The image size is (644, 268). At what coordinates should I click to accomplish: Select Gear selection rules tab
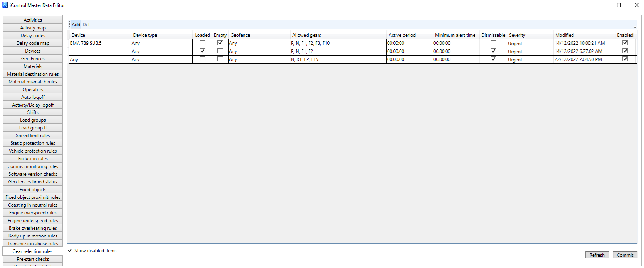click(33, 251)
